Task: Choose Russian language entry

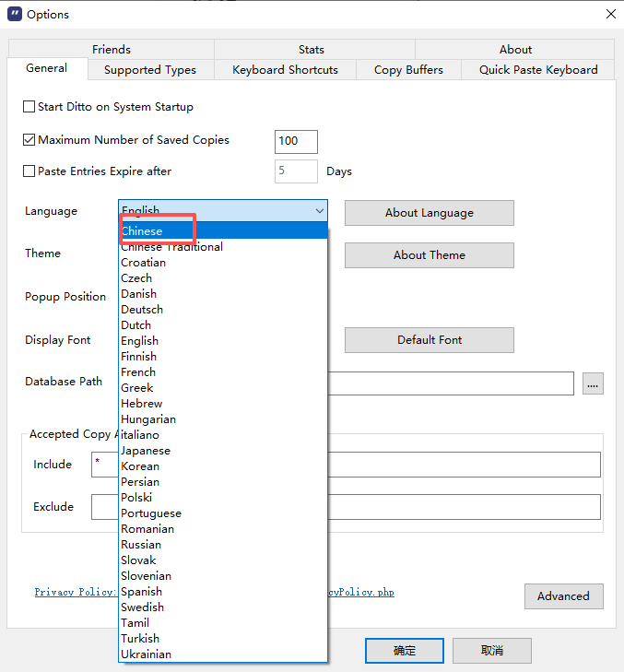Action: pyautogui.click(x=223, y=544)
